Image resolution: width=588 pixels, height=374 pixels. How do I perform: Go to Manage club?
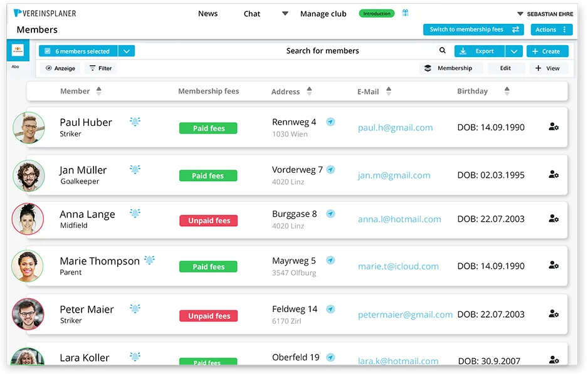(323, 13)
